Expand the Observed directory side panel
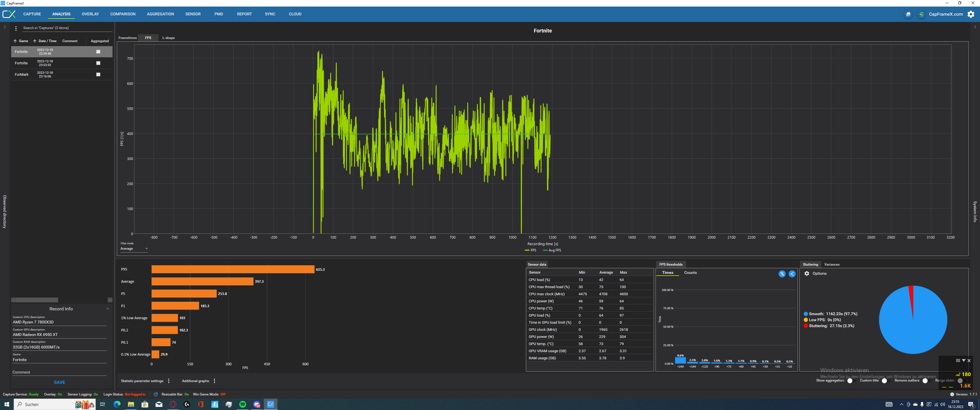 click(5, 27)
